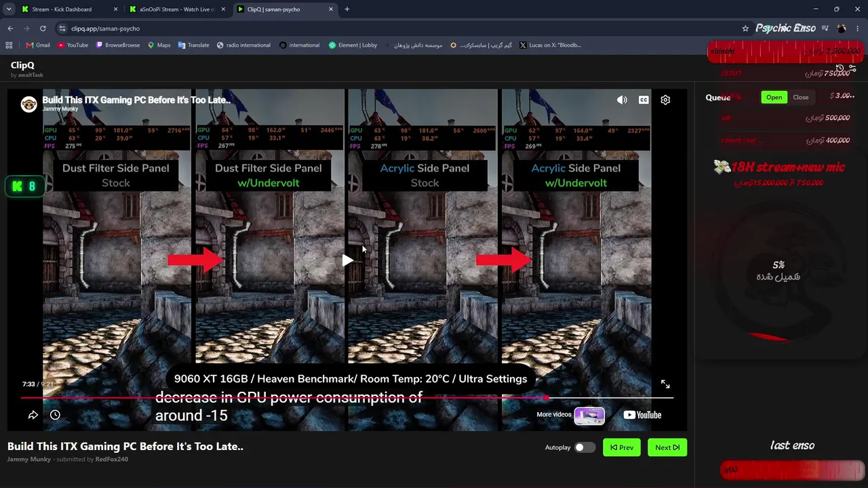Bookmark this page with the star icon
The width and height of the screenshot is (868, 488).
point(745,28)
